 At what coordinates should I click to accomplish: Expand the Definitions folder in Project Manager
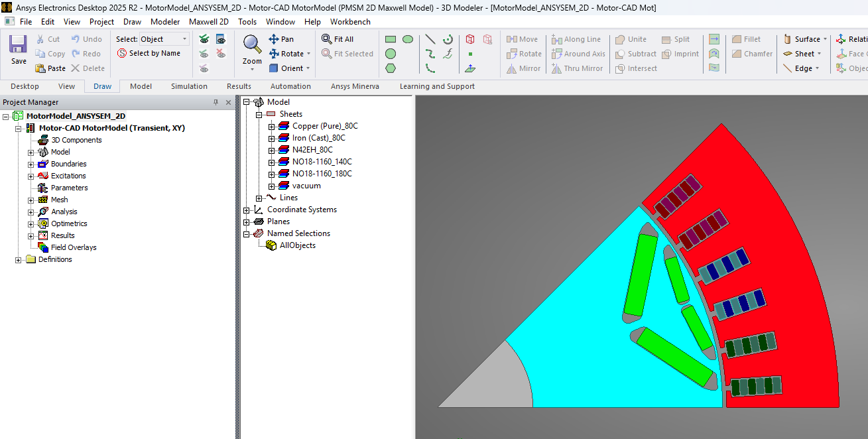tap(19, 259)
